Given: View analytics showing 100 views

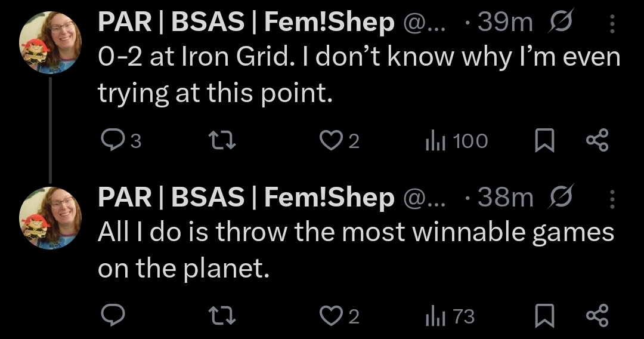Looking at the screenshot, I should point(456,140).
